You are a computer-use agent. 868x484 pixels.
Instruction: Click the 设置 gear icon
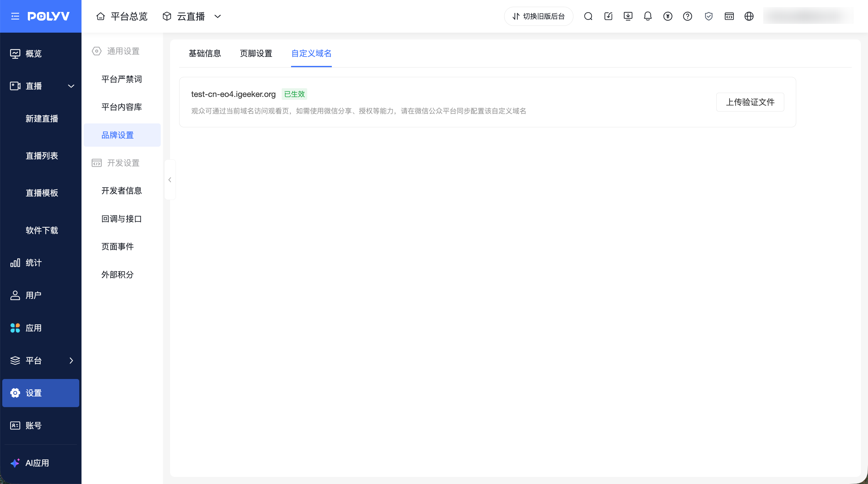[x=15, y=393]
